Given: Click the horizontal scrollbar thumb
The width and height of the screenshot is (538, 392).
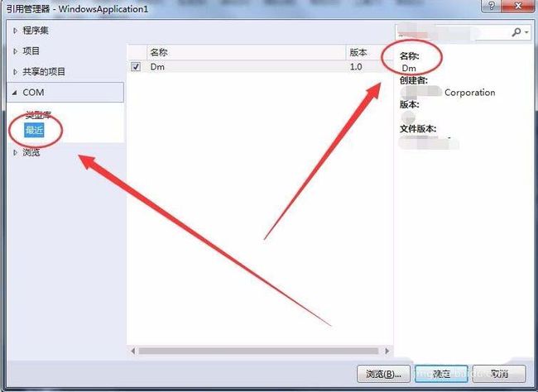Looking at the screenshot, I should tap(258, 351).
